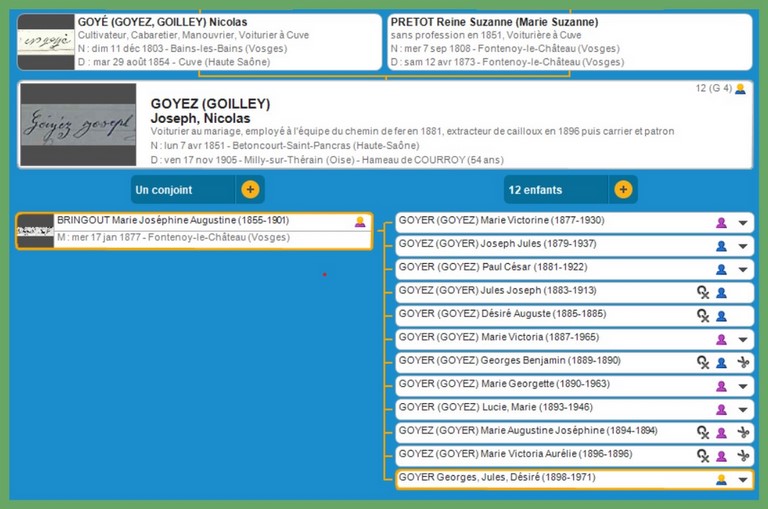
Task: Open mother PRETOT Reine Suzanne's card
Action: pyautogui.click(x=570, y=42)
